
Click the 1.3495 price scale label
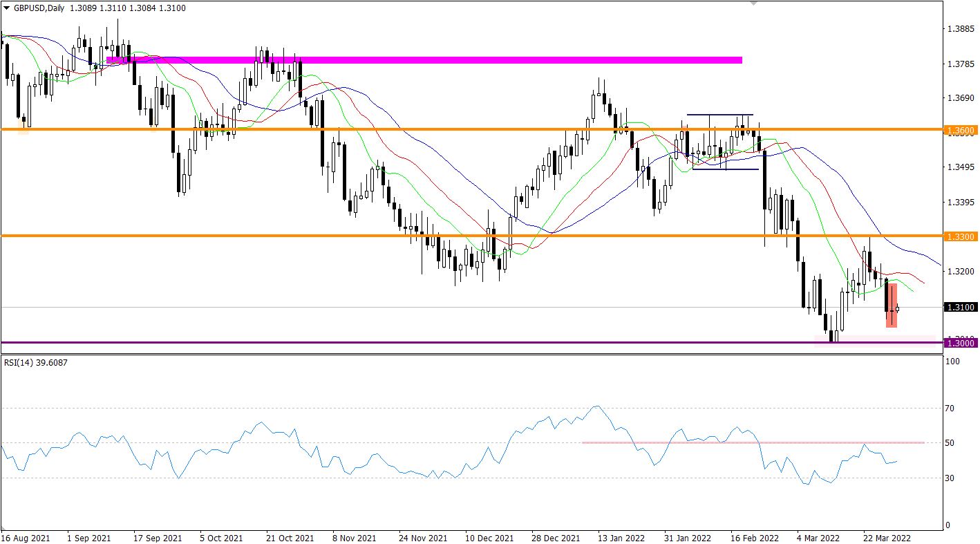click(961, 167)
